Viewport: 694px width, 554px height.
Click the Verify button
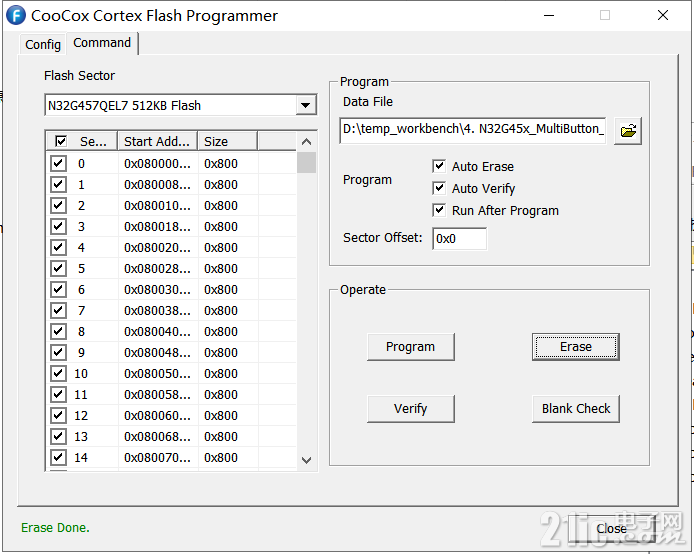[x=410, y=409]
